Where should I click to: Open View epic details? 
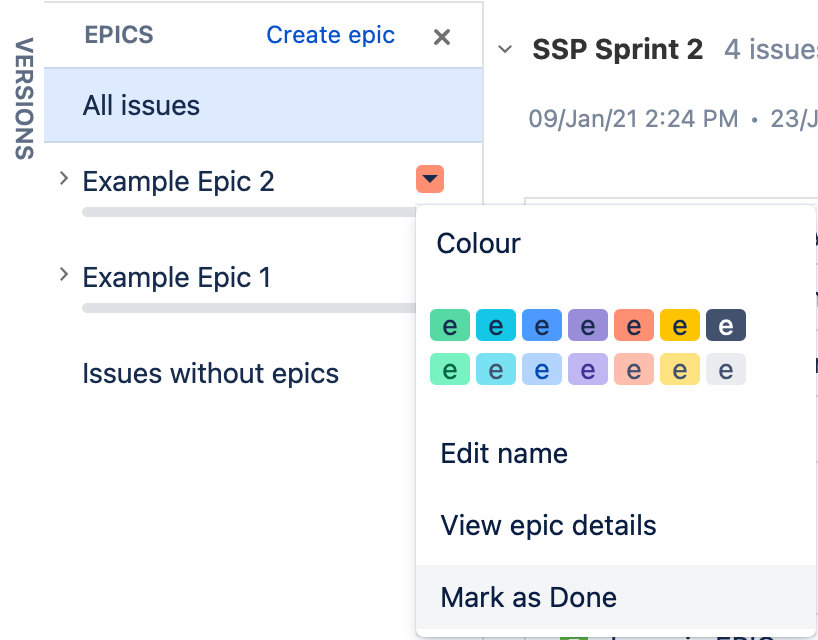point(548,525)
